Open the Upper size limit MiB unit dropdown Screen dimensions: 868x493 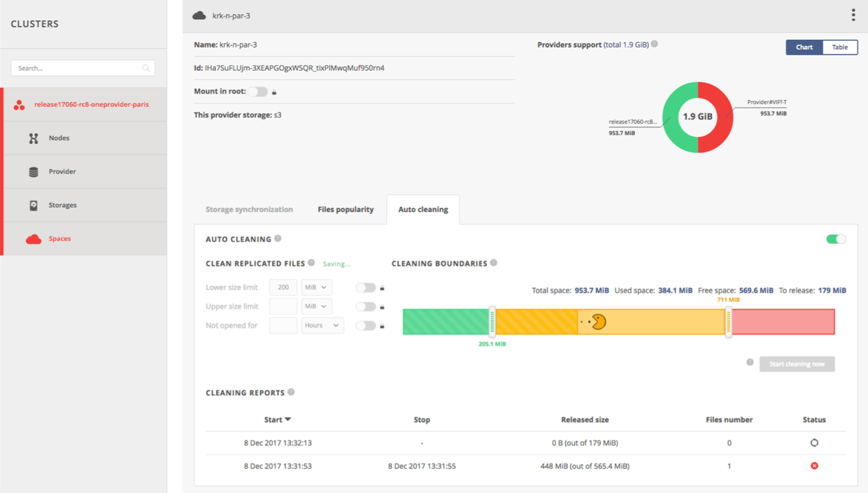tap(316, 306)
